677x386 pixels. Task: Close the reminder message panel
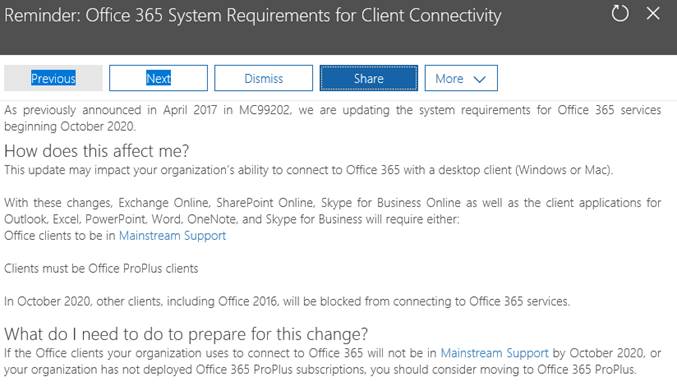point(653,13)
